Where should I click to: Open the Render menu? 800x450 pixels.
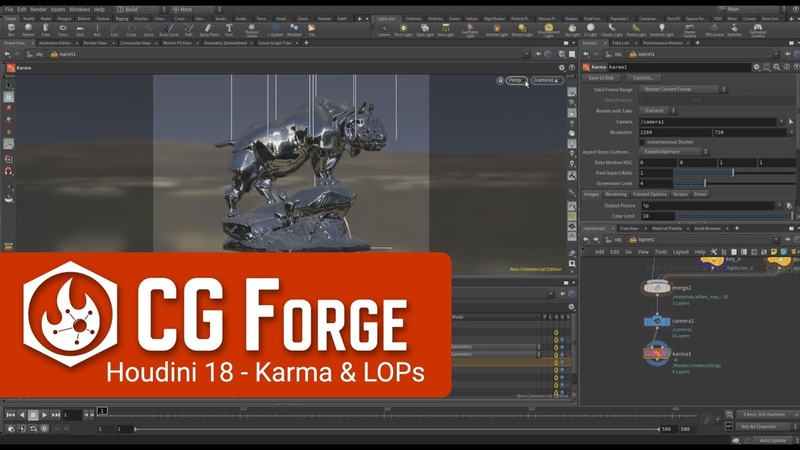pos(38,9)
